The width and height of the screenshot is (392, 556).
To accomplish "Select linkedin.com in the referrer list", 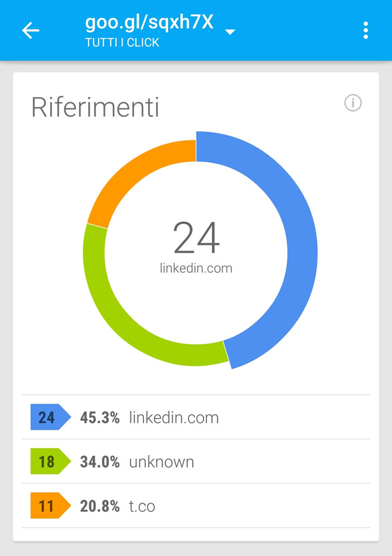I will click(174, 418).
